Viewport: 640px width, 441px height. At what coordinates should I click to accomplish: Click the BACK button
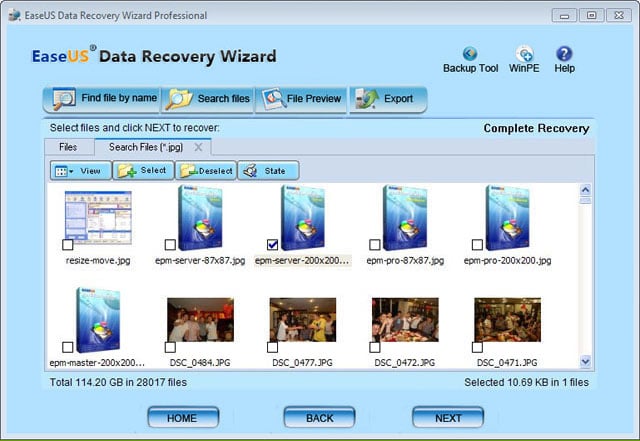tap(319, 418)
